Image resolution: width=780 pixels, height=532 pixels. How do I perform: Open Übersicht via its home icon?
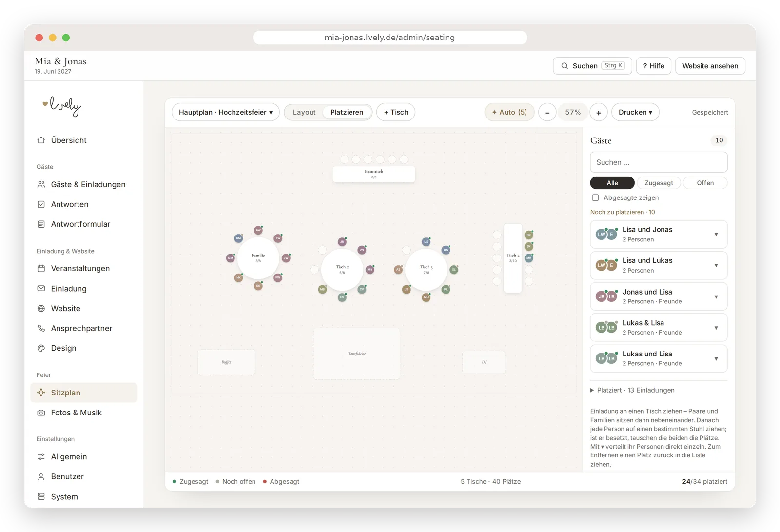point(41,140)
